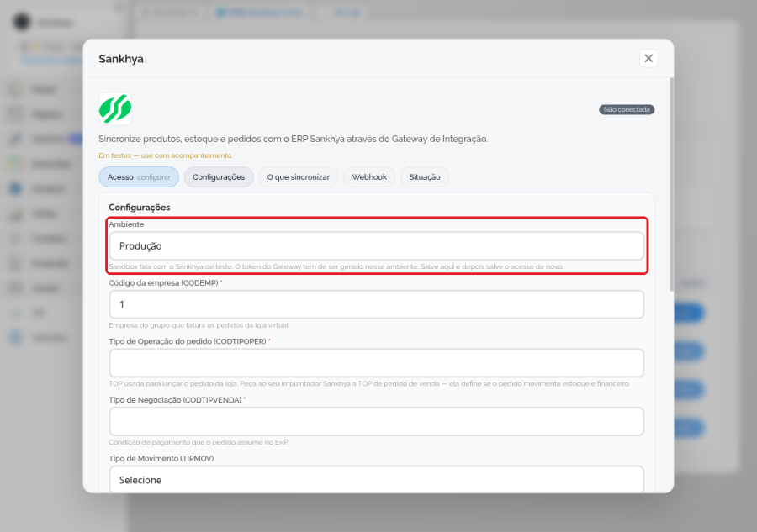Focus the Código da empresa (CODEMP) field
757x532 pixels.
tap(377, 304)
